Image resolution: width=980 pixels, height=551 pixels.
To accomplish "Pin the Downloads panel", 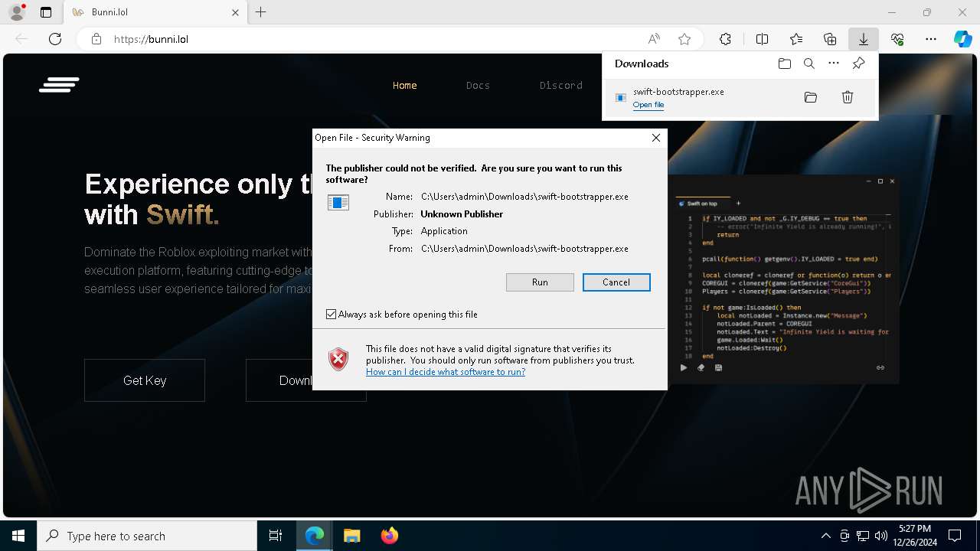I will coord(858,64).
